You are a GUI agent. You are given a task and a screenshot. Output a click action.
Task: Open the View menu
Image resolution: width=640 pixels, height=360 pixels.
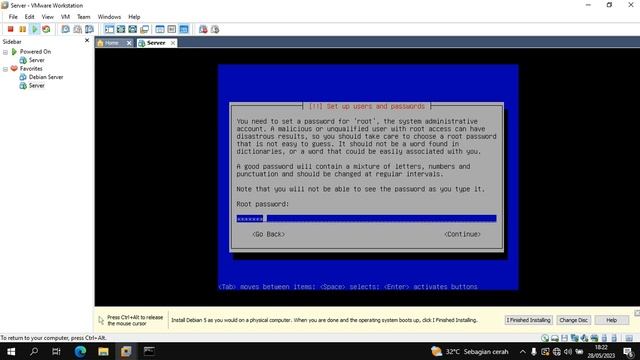click(x=47, y=17)
